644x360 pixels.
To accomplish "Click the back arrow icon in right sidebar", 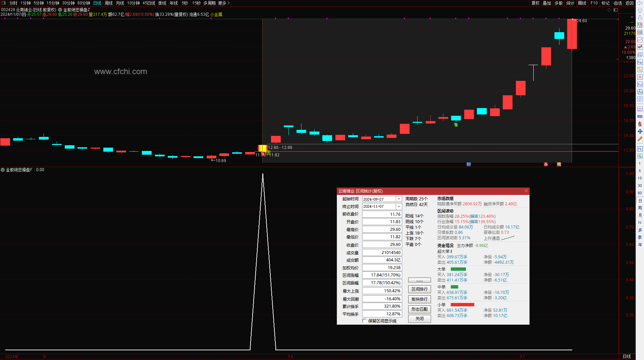I will (640, 3).
